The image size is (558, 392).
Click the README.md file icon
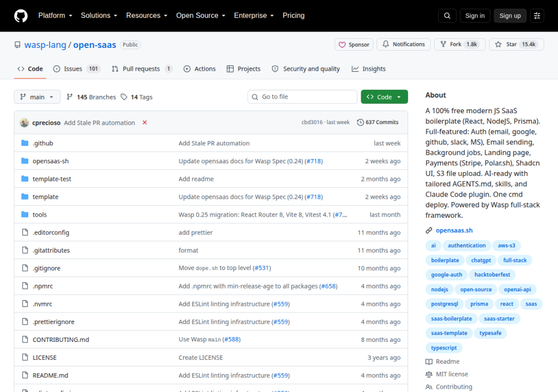[25, 375]
